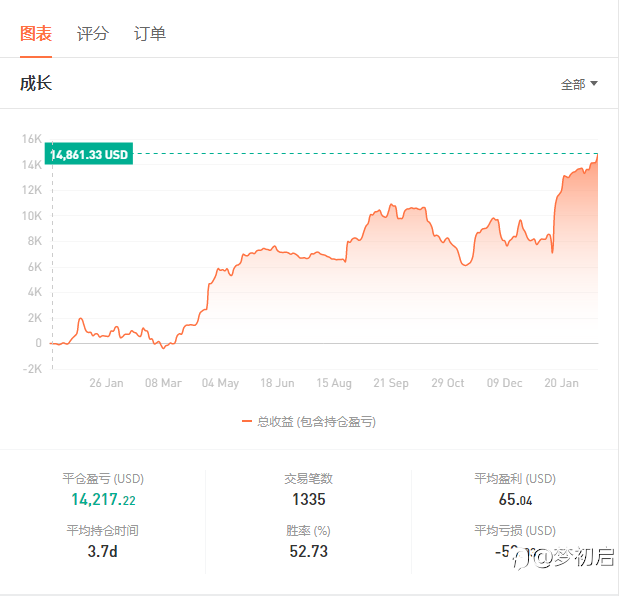
Task: Click the 04 May date axis label
Action: point(220,383)
